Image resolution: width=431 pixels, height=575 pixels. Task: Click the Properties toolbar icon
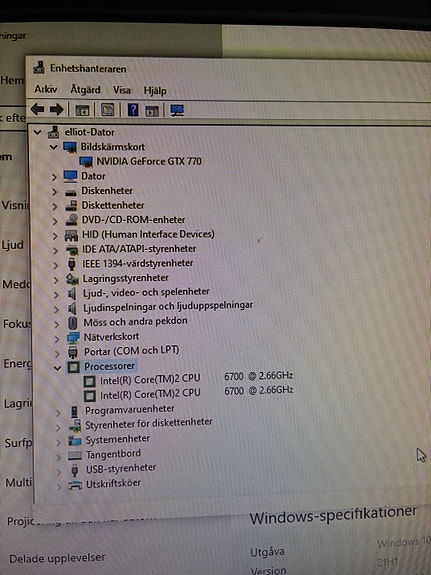point(107,109)
